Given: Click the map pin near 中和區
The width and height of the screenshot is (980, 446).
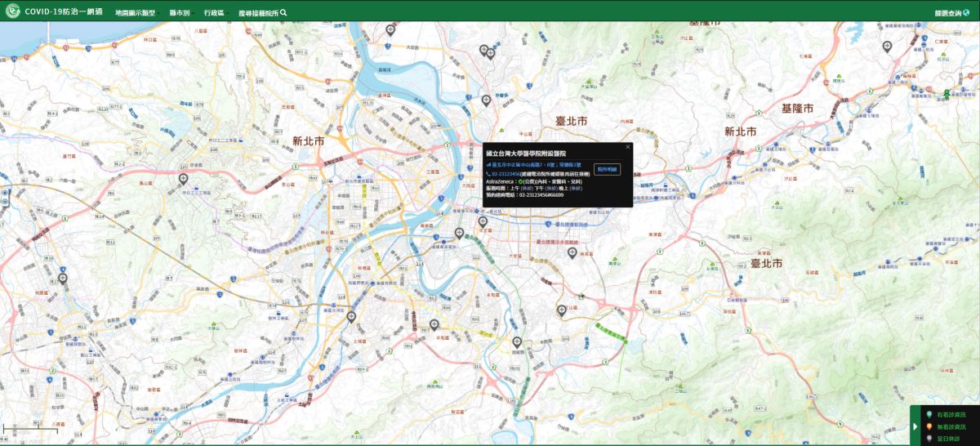Looking at the screenshot, I should click(434, 324).
